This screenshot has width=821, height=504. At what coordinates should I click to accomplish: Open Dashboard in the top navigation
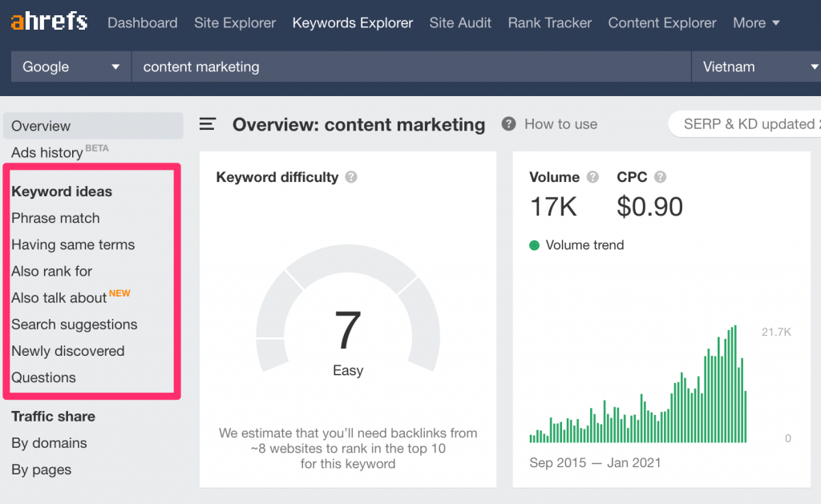[143, 23]
